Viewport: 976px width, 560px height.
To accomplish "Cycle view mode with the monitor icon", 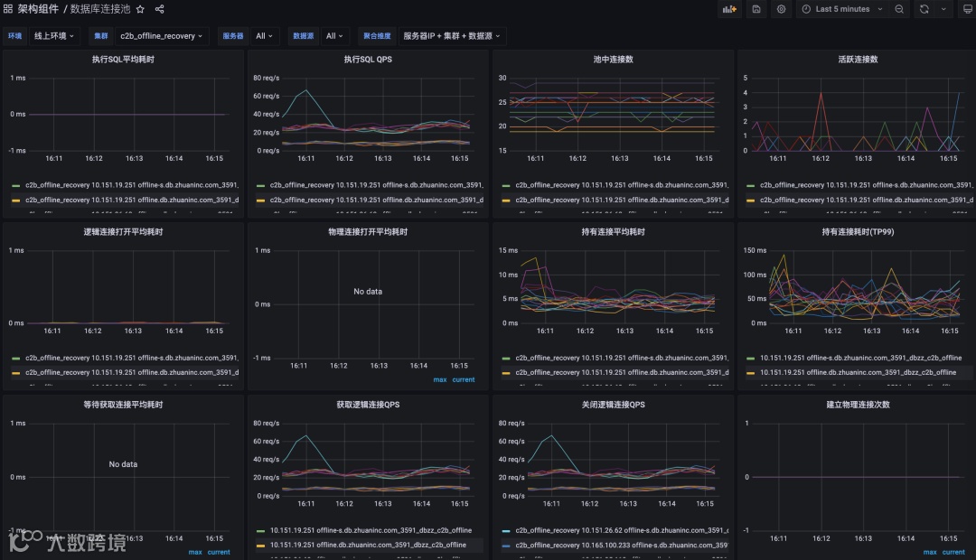I will point(967,9).
